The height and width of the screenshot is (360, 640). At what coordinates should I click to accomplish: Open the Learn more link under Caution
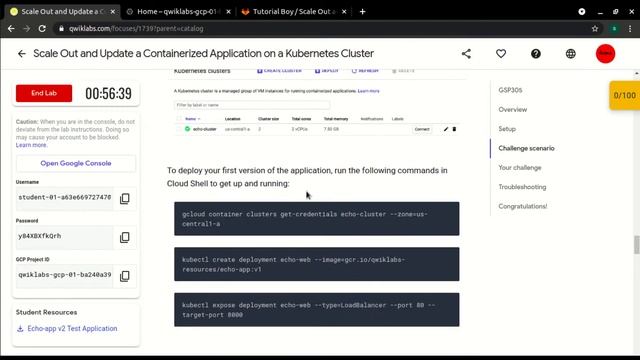31,145
